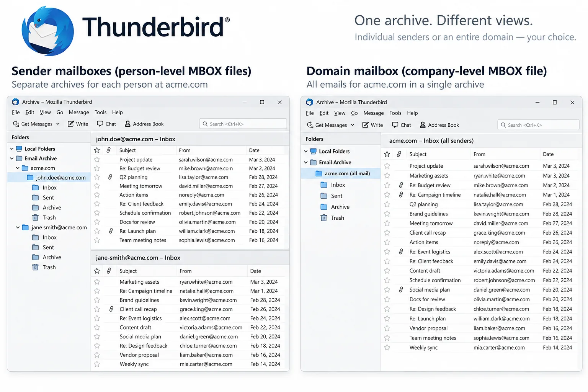The width and height of the screenshot is (588, 392).
Task: Star the Brand guidelines message in right window
Action: (x=387, y=214)
